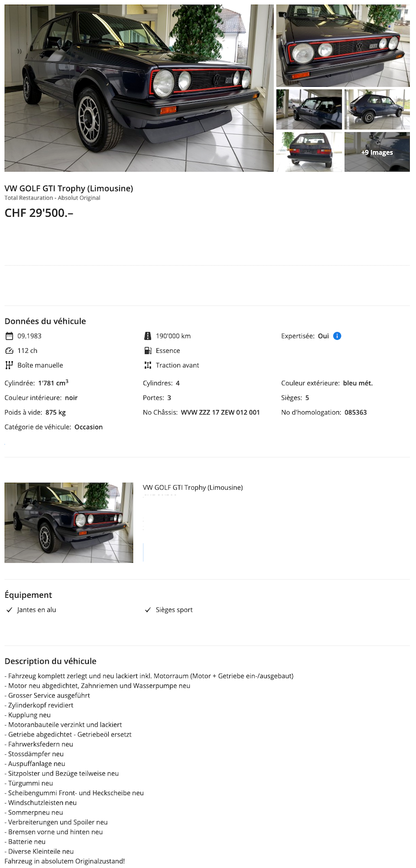Click the line Kupplung neu

(28, 715)
